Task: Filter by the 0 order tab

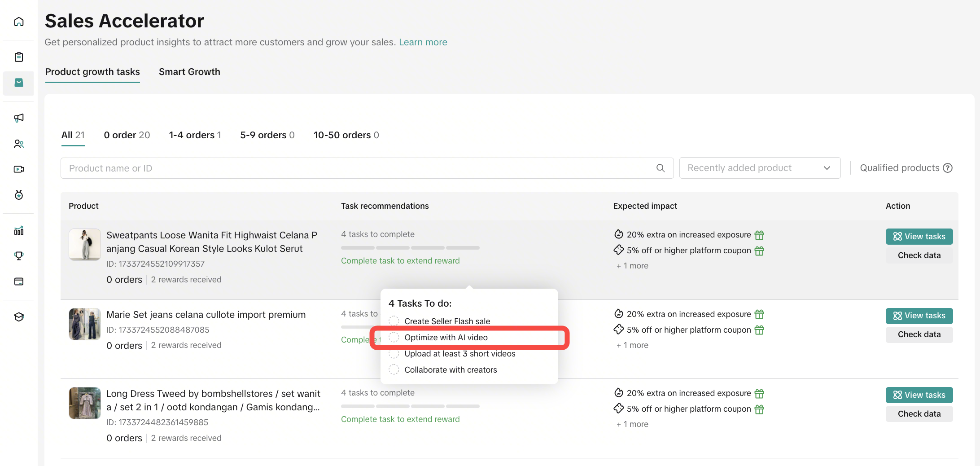Action: click(x=127, y=135)
